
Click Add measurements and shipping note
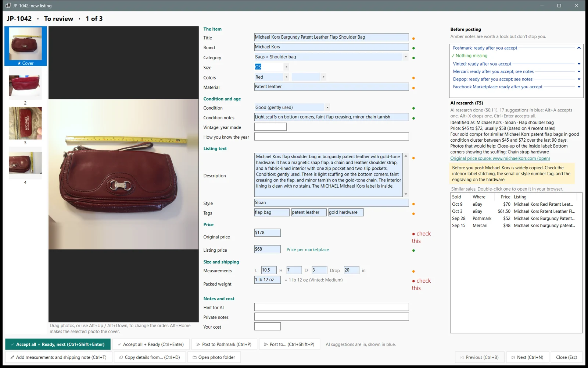coord(58,357)
